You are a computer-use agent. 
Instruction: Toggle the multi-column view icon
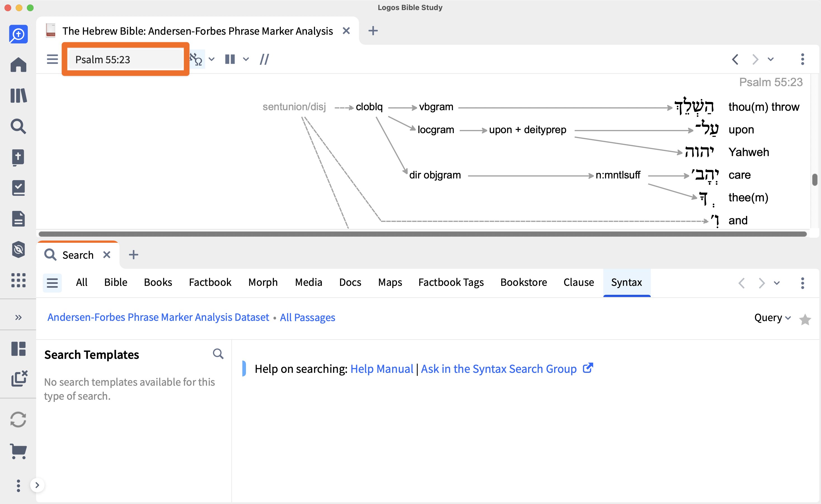[x=230, y=59]
